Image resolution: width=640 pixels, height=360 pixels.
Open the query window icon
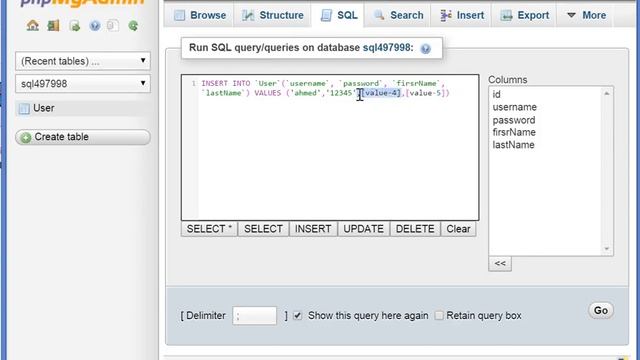[x=75, y=26]
